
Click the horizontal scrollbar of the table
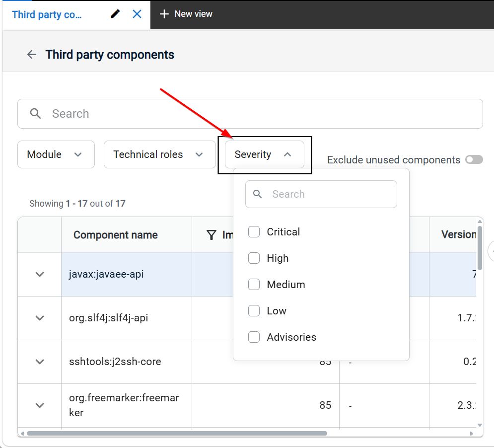(x=177, y=434)
